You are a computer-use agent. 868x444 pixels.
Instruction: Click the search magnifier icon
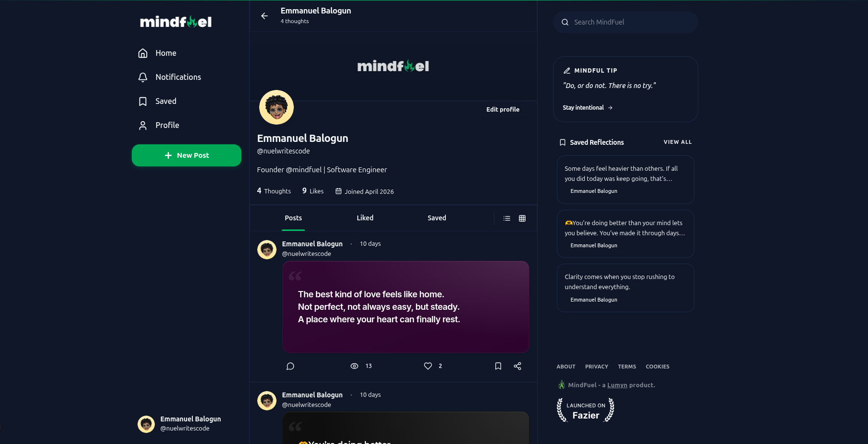[x=565, y=22]
